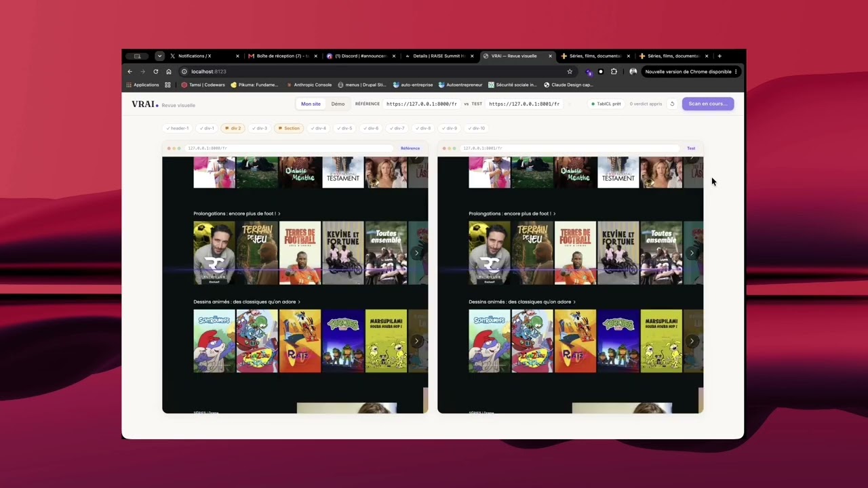Close the Notifications / X tab

237,56
